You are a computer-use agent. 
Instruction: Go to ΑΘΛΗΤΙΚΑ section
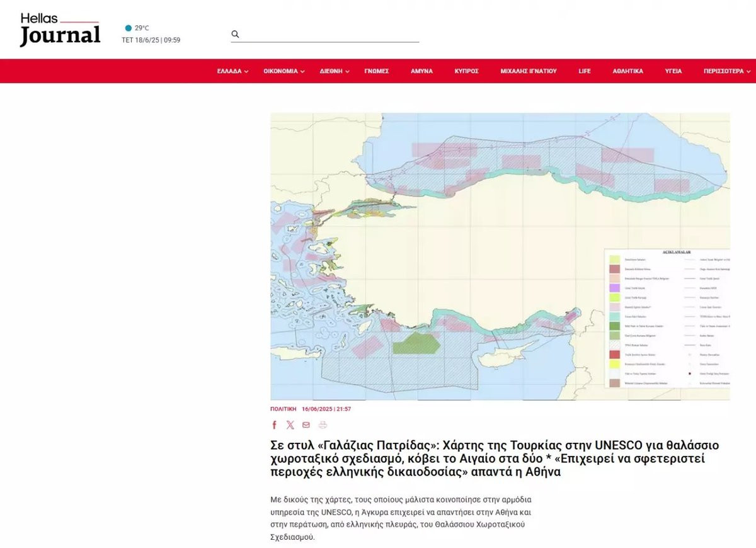tap(628, 71)
